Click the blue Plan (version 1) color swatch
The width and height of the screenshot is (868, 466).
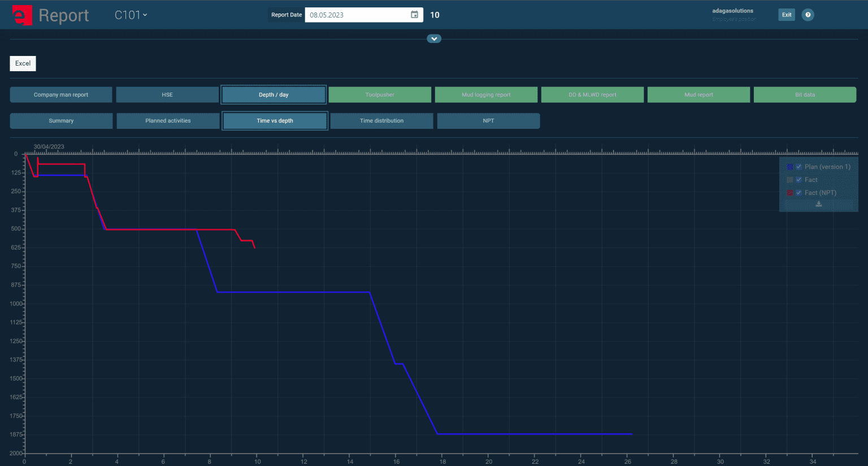click(790, 167)
